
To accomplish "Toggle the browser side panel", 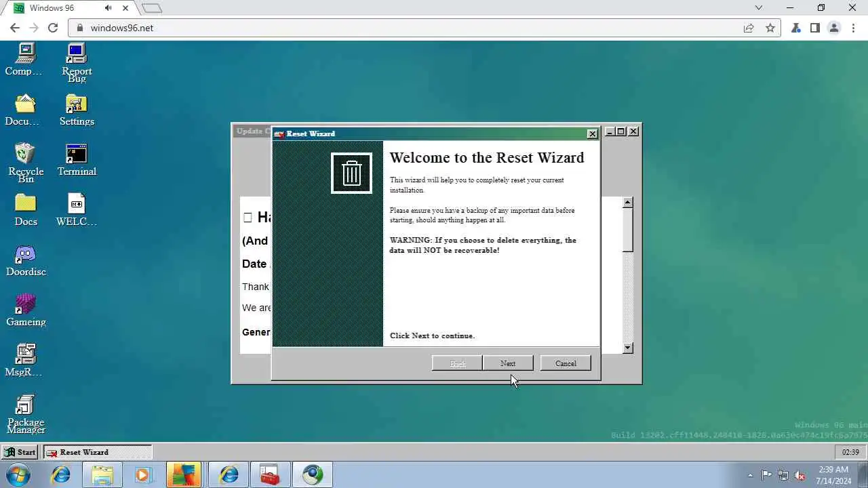I will [815, 28].
